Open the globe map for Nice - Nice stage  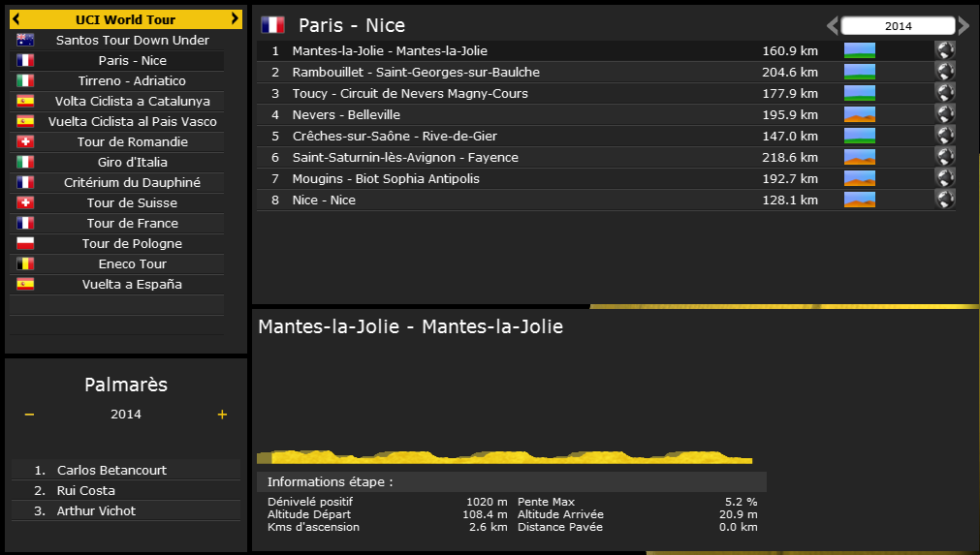(x=944, y=200)
